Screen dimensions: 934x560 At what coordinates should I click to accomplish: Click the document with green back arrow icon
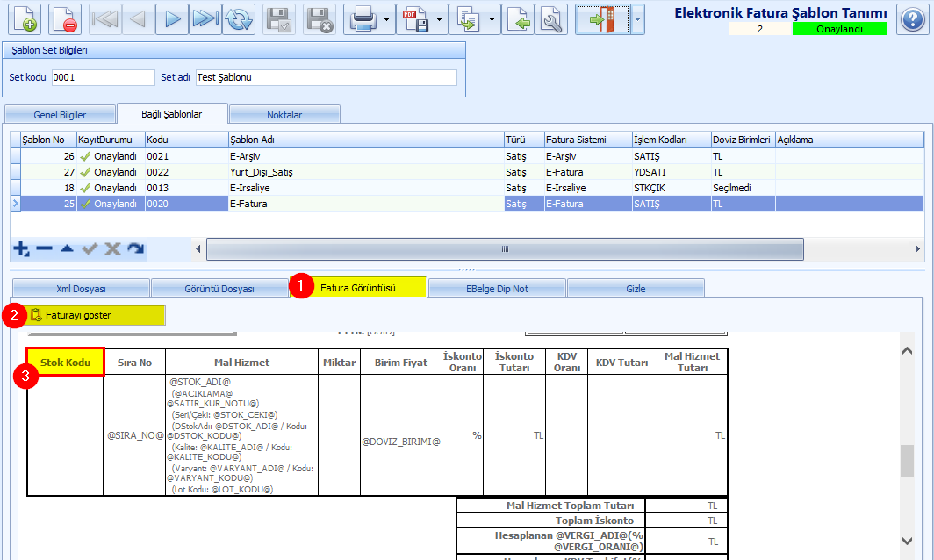coord(518,19)
